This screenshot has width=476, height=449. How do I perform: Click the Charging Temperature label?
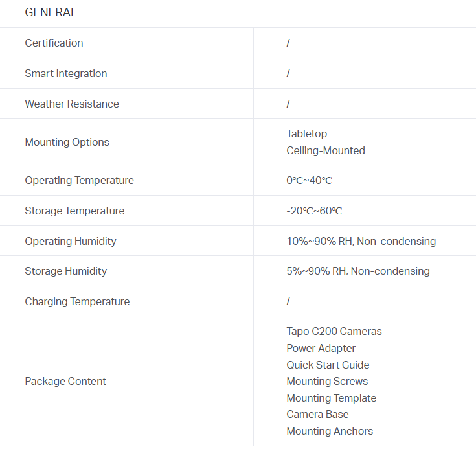pos(77,301)
